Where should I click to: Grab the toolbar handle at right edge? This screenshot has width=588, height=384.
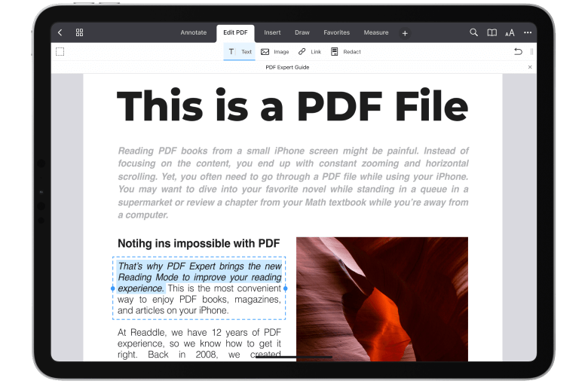[531, 52]
